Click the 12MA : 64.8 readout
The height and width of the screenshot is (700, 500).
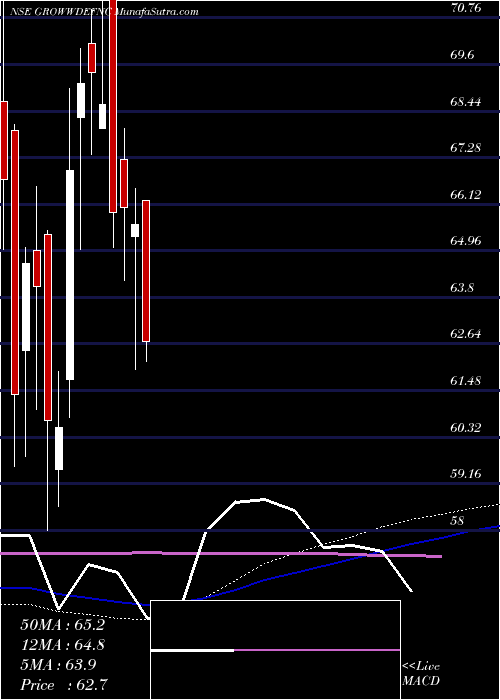pyautogui.click(x=62, y=645)
